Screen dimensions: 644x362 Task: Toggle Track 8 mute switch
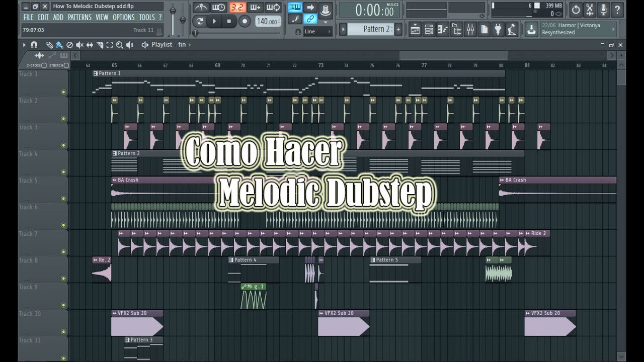(63, 279)
